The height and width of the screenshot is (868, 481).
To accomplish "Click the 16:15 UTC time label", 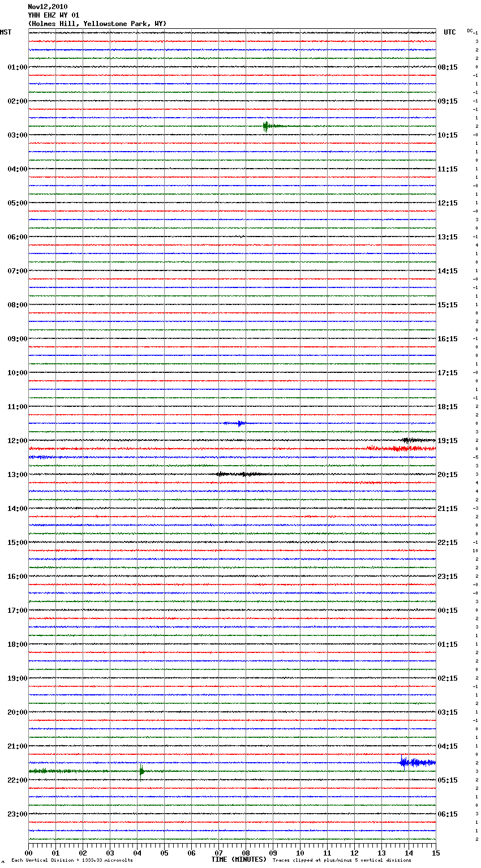I will click(448, 339).
